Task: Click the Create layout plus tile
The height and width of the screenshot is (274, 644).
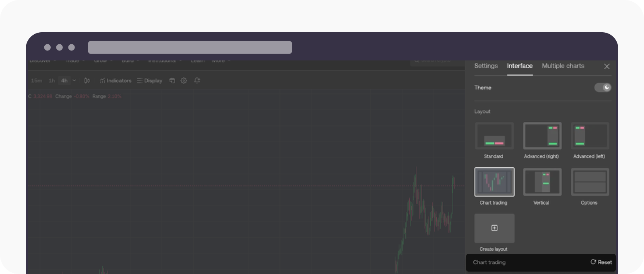Action: point(494,228)
